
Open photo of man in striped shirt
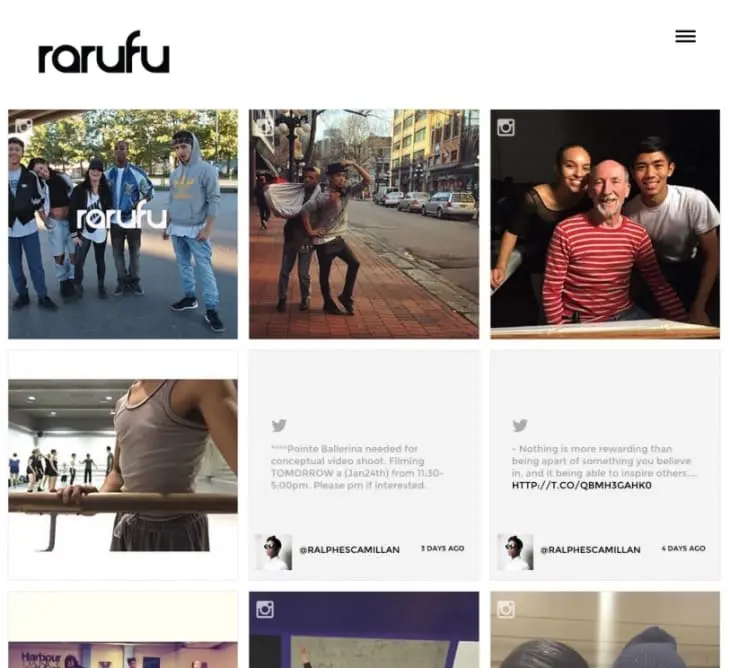[605, 224]
